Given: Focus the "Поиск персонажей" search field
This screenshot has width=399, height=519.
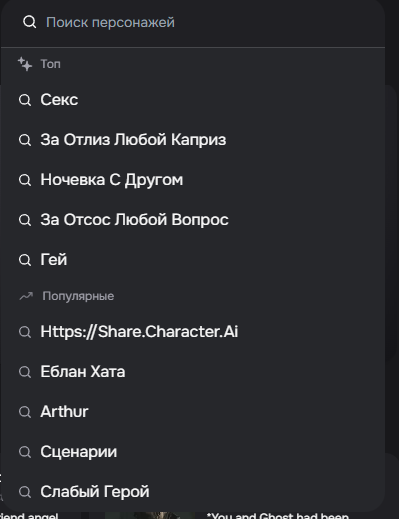Looking at the screenshot, I should pos(193,23).
